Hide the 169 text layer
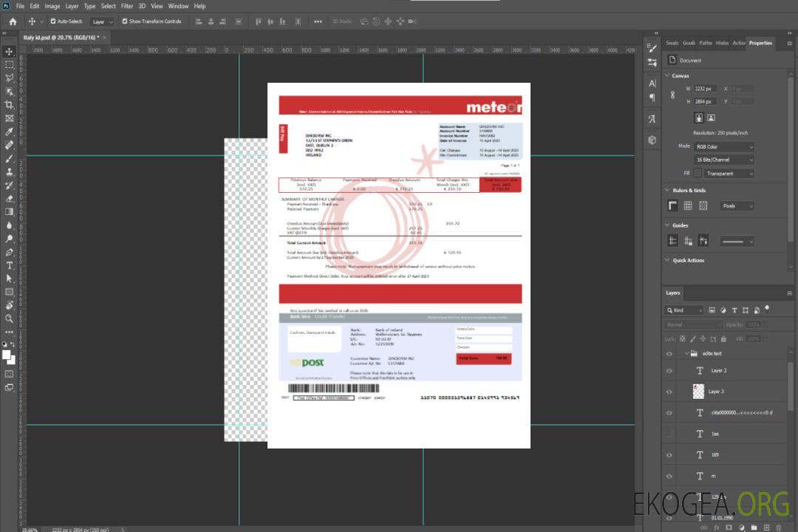The image size is (798, 532). [669, 455]
